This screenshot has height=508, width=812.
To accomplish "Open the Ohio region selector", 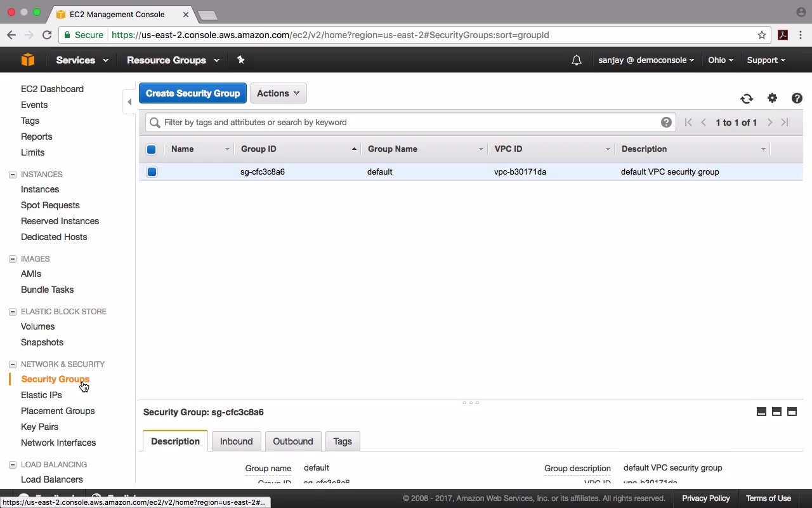I will tap(721, 60).
